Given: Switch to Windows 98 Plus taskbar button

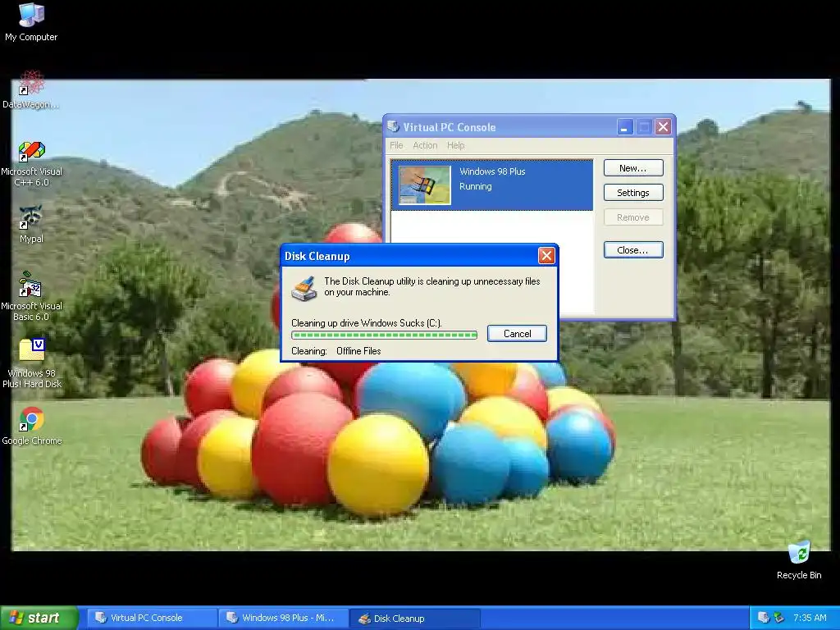Looking at the screenshot, I should [x=283, y=618].
